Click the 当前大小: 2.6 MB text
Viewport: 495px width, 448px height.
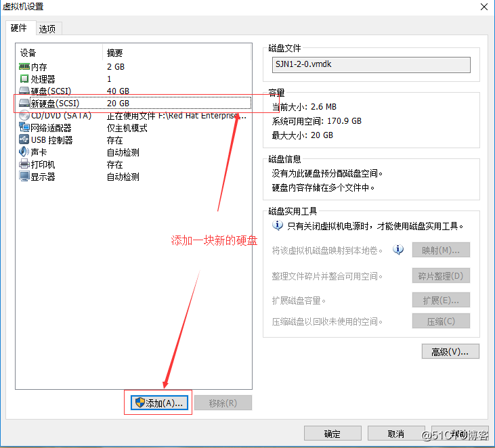point(304,107)
